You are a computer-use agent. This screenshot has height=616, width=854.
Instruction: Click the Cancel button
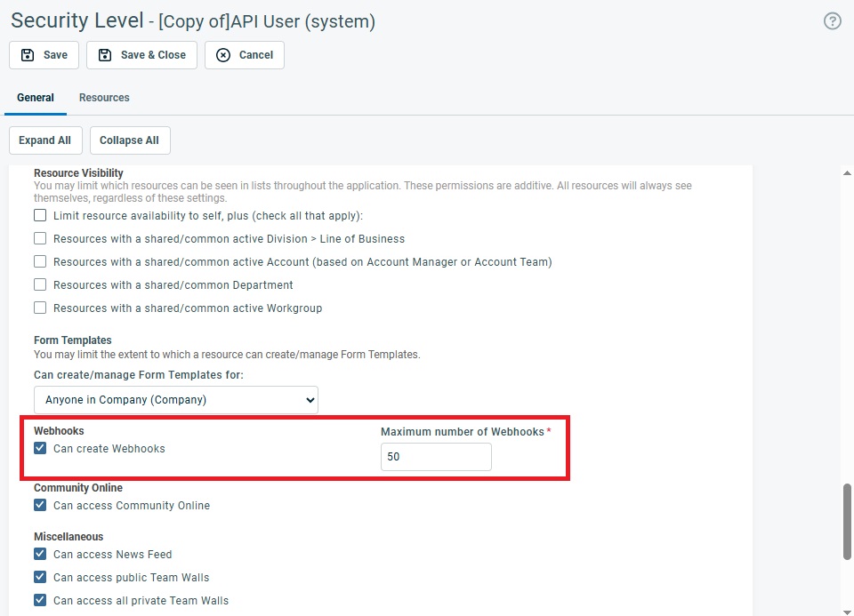point(245,55)
